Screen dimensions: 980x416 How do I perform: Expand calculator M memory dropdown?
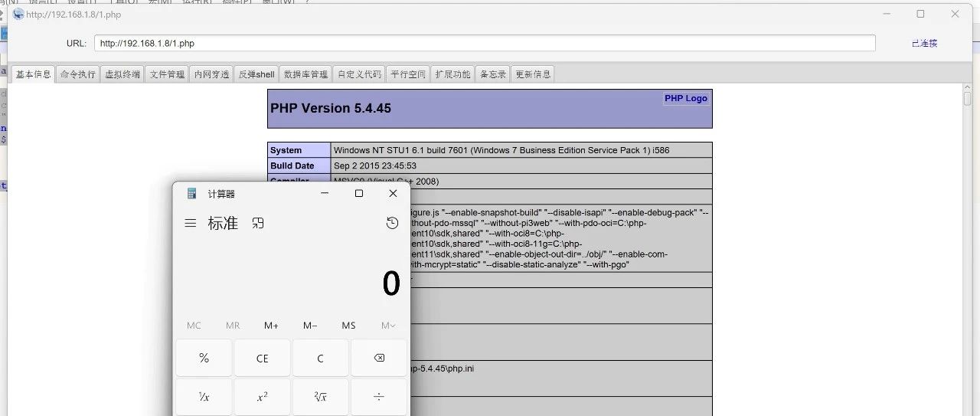388,326
